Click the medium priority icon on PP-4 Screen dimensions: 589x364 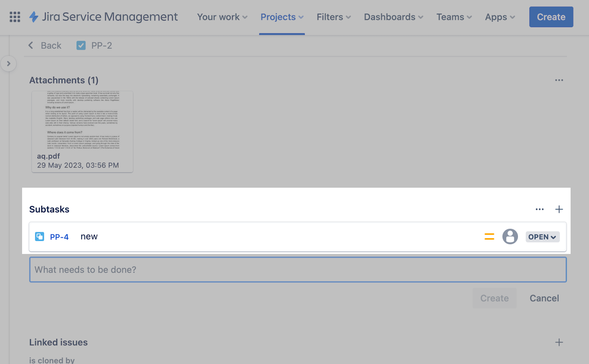(489, 237)
